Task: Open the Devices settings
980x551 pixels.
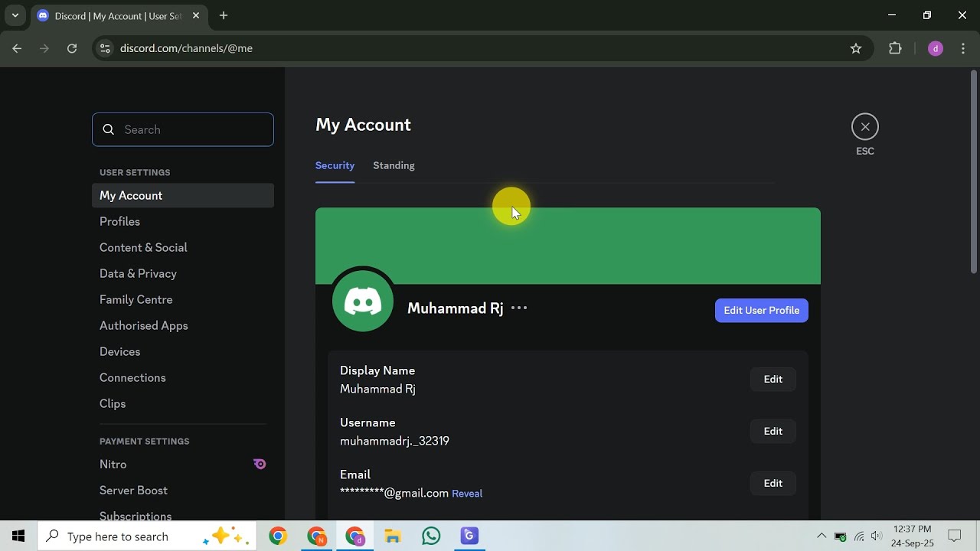Action: tap(183, 351)
